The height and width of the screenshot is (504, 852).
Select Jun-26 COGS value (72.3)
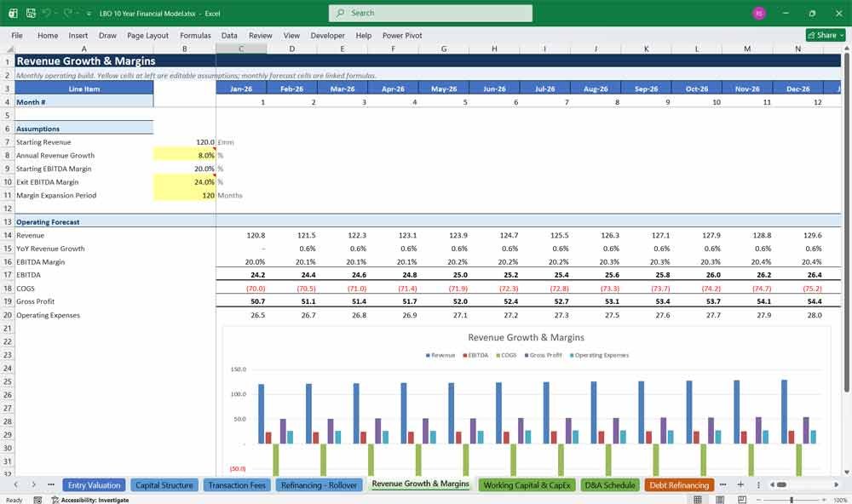coord(494,289)
